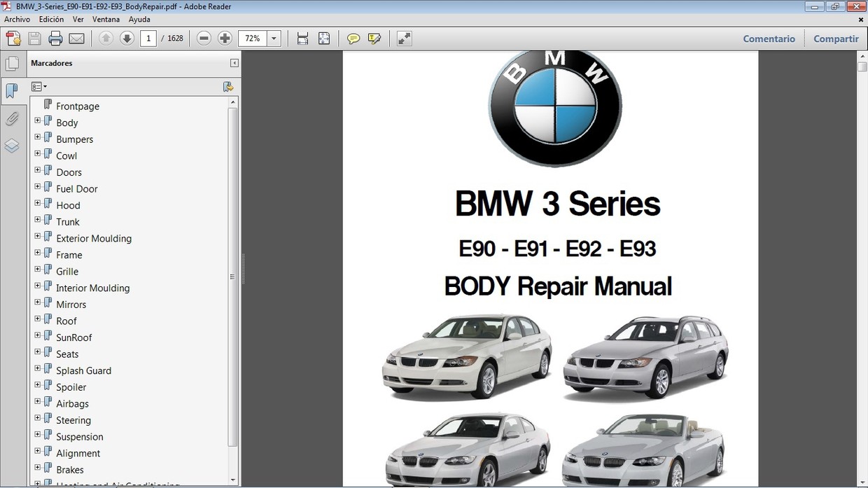Switch to reading mode with the expand arrows icon
Viewport: 868px width, 488px height.
404,39
